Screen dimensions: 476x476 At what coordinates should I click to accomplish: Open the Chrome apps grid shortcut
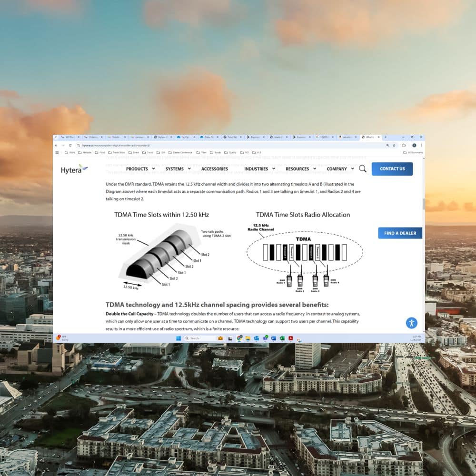point(57,152)
